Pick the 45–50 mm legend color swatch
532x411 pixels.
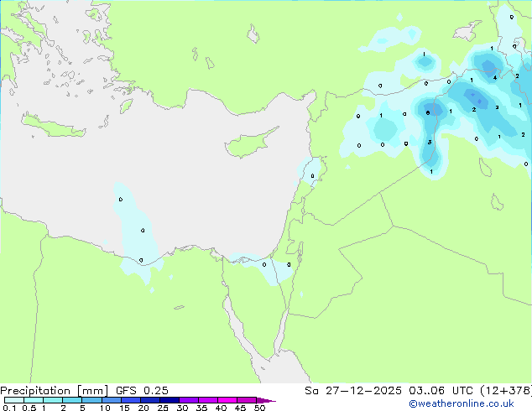pyautogui.click(x=247, y=400)
